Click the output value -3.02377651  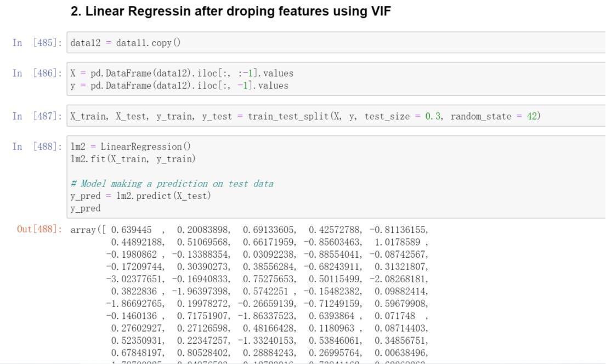click(x=134, y=279)
